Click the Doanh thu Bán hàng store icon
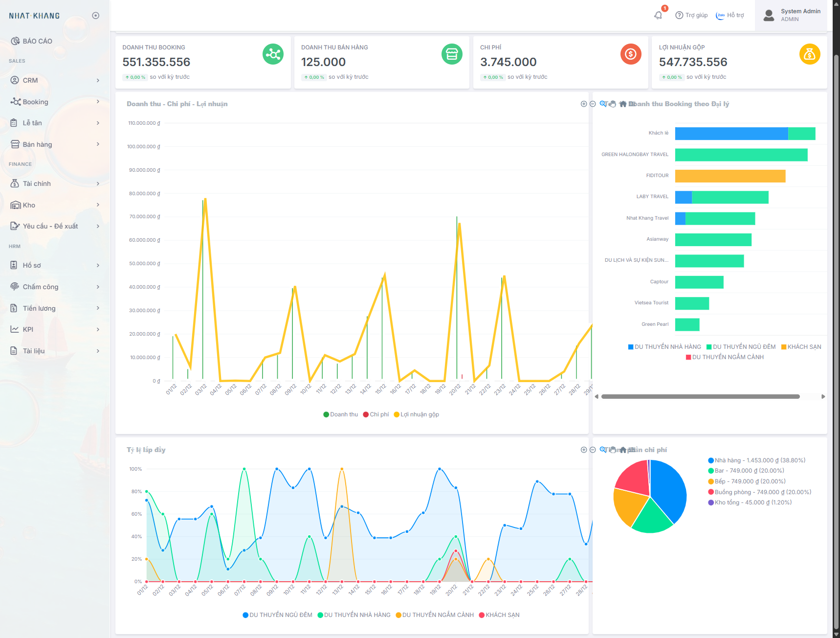 coord(452,54)
